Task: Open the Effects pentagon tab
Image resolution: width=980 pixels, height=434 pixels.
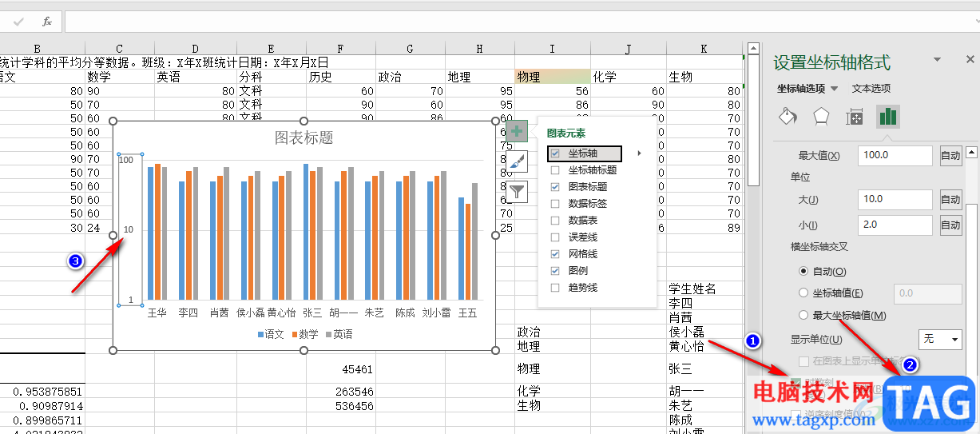Action: tap(821, 117)
